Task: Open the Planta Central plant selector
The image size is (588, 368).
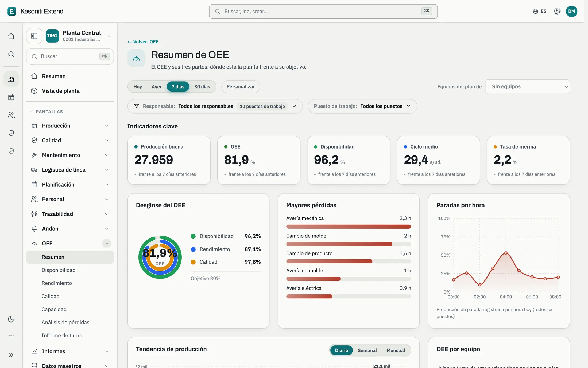Action: pyautogui.click(x=79, y=36)
